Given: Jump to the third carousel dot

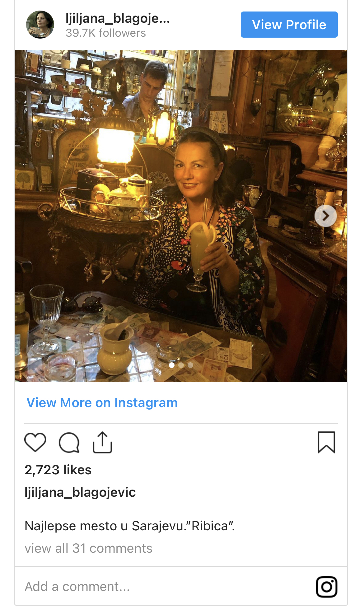Looking at the screenshot, I should [x=190, y=365].
